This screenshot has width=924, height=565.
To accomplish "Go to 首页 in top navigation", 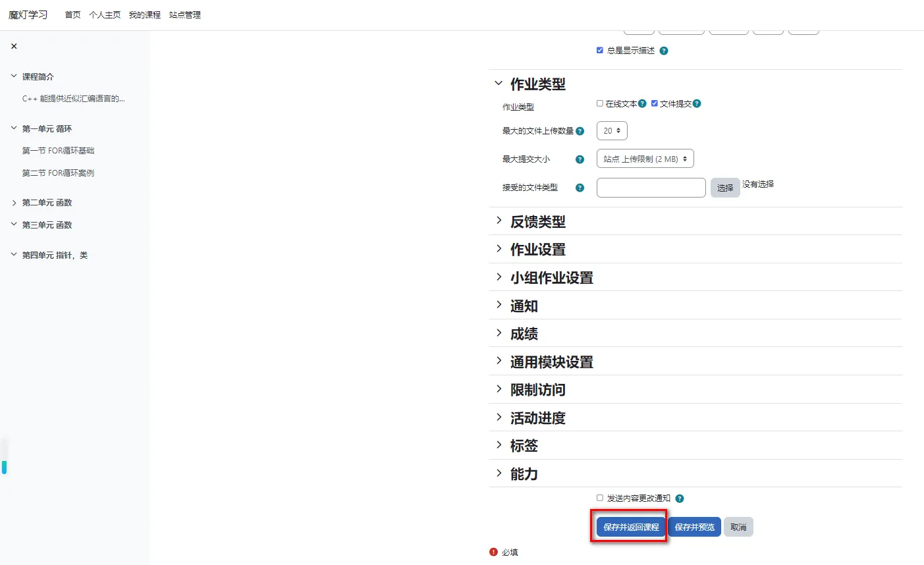I will coord(72,15).
